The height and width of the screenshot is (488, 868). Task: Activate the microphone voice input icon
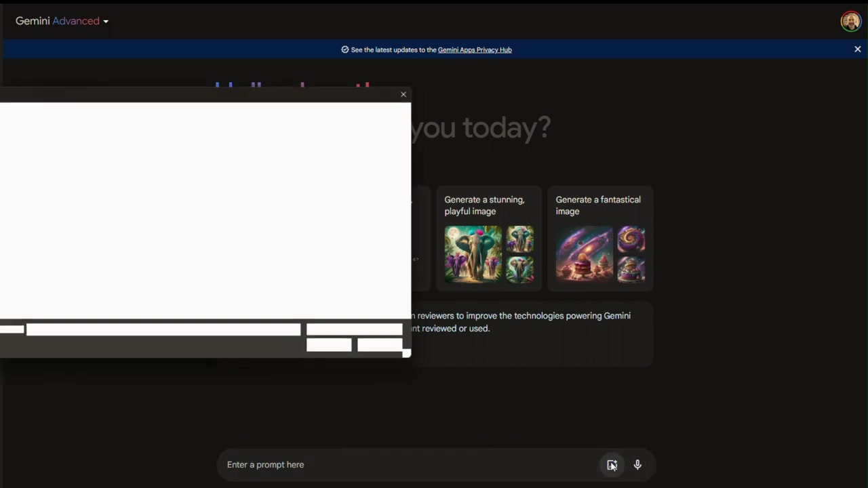[x=637, y=465]
